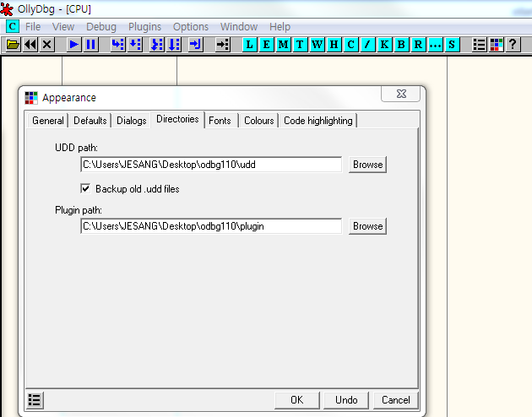This screenshot has height=417, width=532.
Task: Click the Step into icon
Action: pos(117,45)
